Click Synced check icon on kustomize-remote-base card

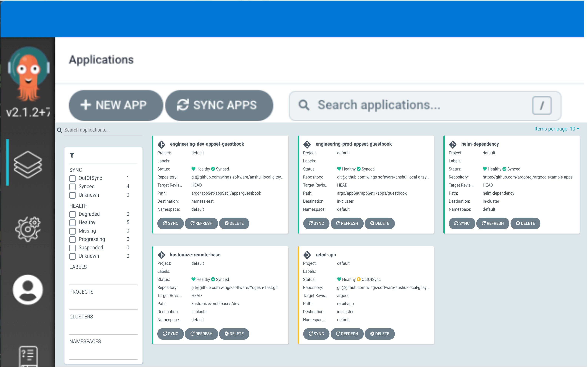(213, 279)
